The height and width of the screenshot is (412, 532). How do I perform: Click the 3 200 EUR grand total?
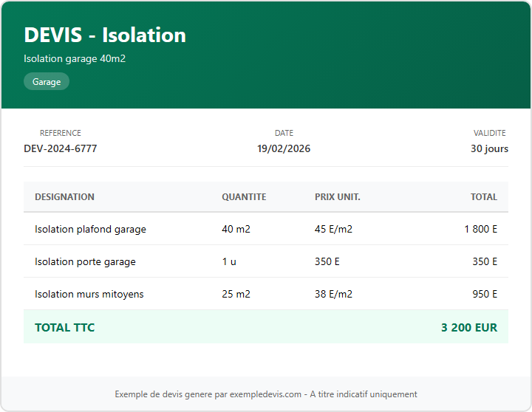(x=469, y=327)
